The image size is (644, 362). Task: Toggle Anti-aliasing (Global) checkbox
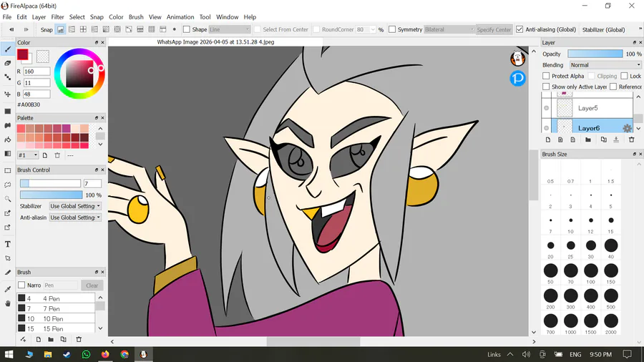coord(519,29)
